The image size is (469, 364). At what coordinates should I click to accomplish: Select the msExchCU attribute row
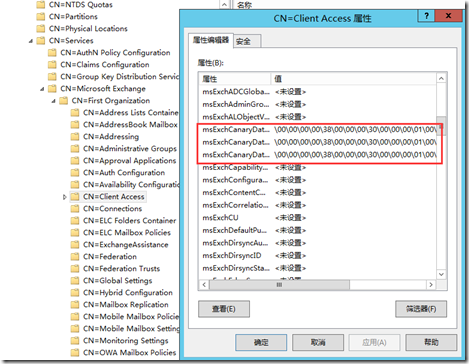point(318,218)
